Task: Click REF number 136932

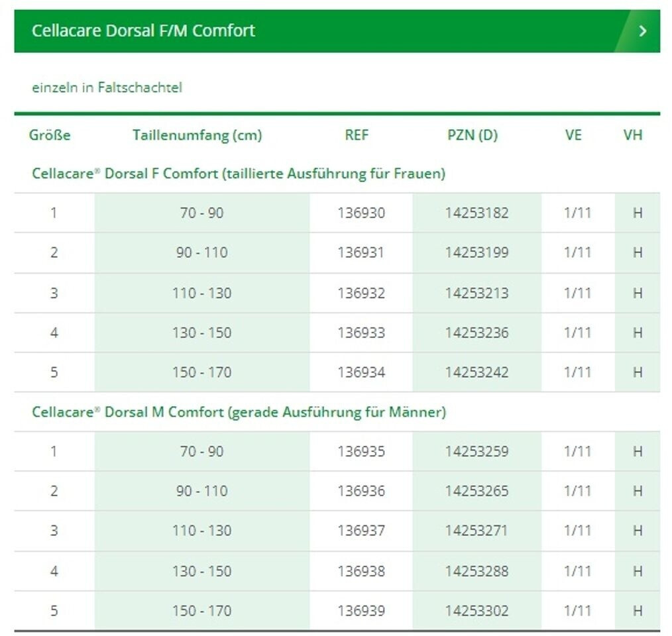Action: pos(361,293)
